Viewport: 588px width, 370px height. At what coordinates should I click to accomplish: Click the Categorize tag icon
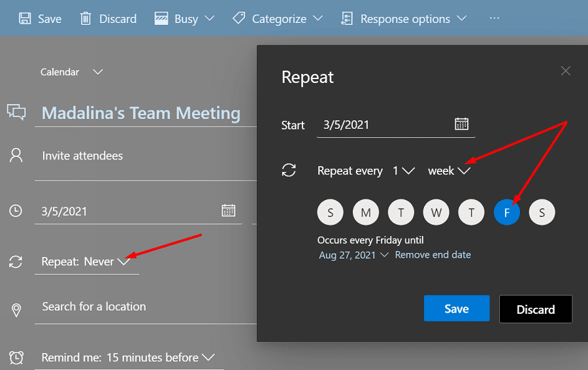click(239, 18)
